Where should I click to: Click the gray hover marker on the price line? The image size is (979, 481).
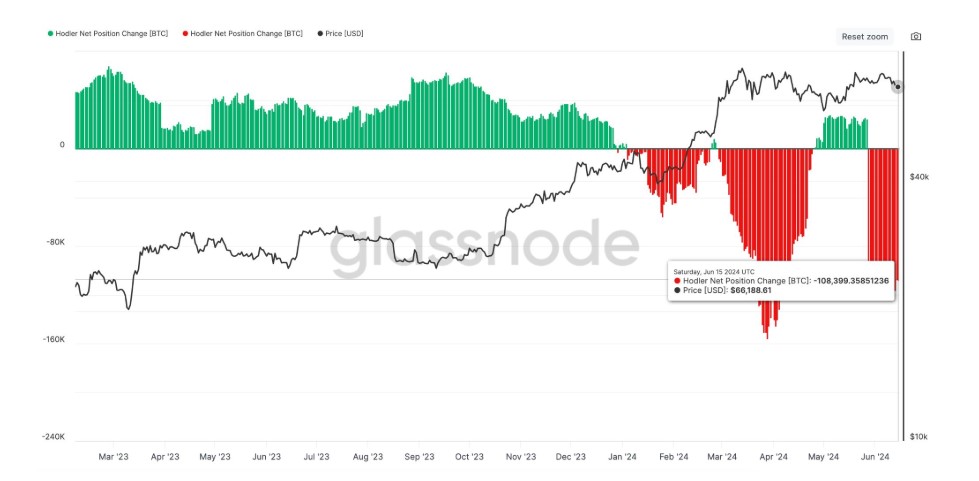(x=897, y=87)
